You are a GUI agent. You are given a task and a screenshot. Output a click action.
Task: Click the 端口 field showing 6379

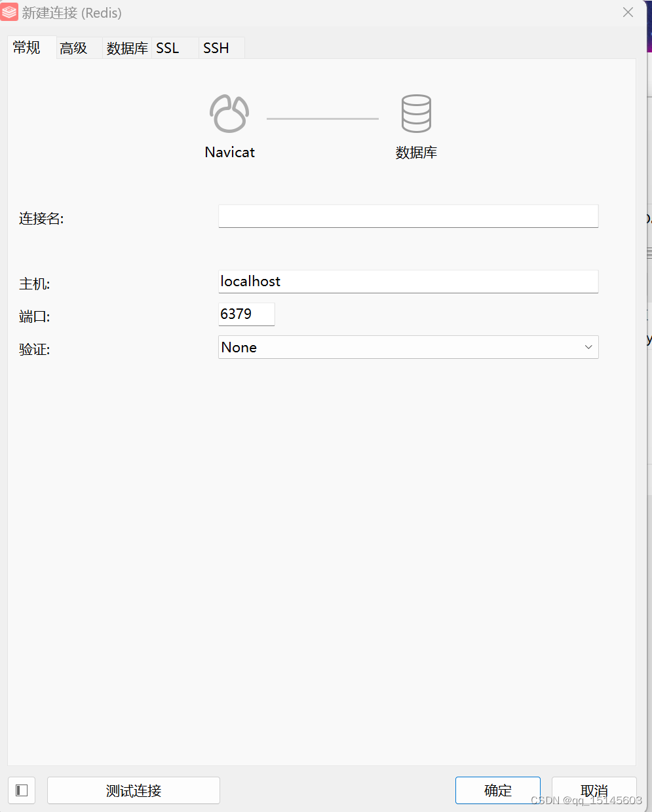pyautogui.click(x=246, y=314)
